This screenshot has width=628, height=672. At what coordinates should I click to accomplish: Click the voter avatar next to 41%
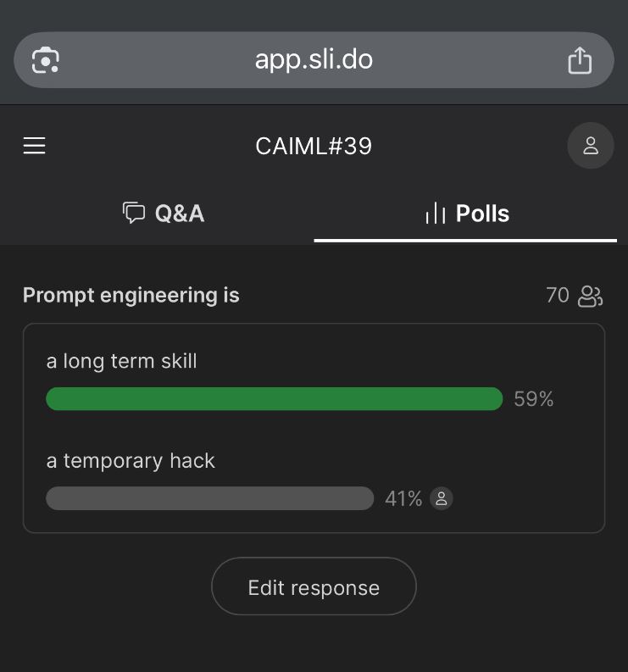coord(441,499)
